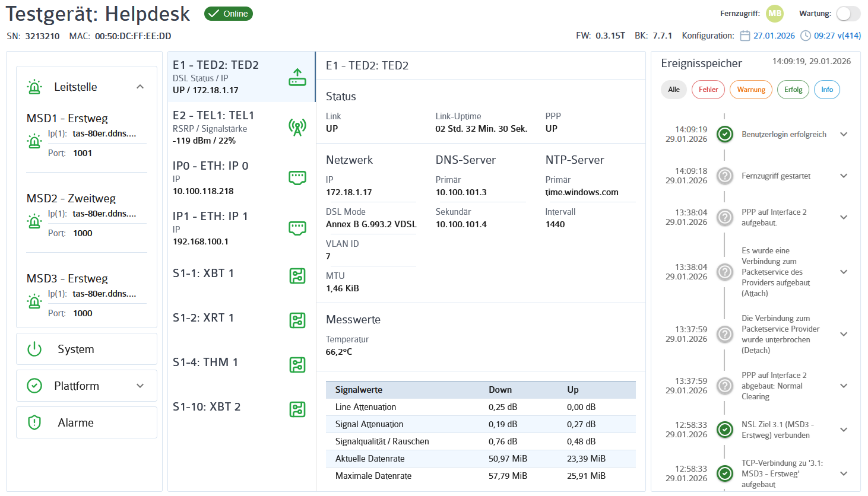Viewport: 868px width, 496px height.
Task: Click the DSL router icon for E1 - TED2
Action: pos(297,77)
